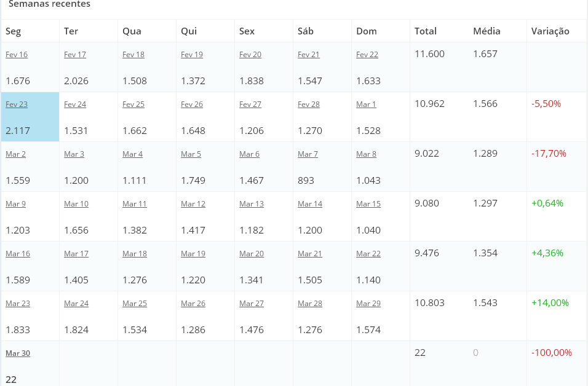This screenshot has width=588, height=386.
Task: Select the Mar 18 date link
Action: pyautogui.click(x=135, y=254)
